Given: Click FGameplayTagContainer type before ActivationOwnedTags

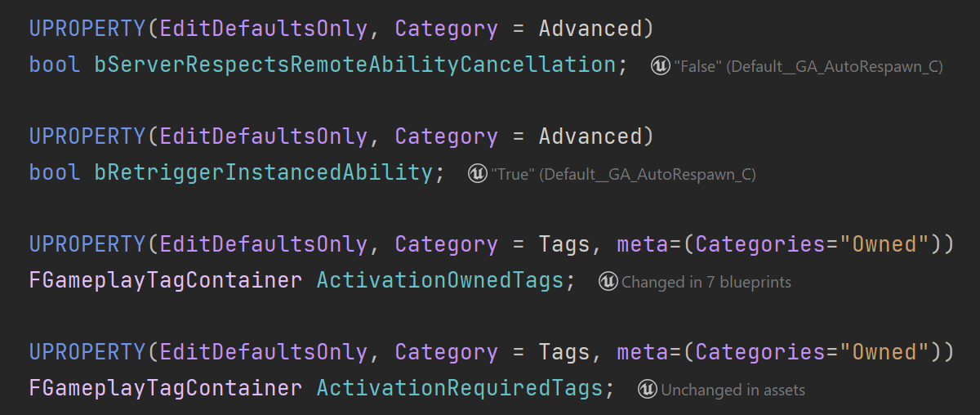Looking at the screenshot, I should pyautogui.click(x=165, y=280).
